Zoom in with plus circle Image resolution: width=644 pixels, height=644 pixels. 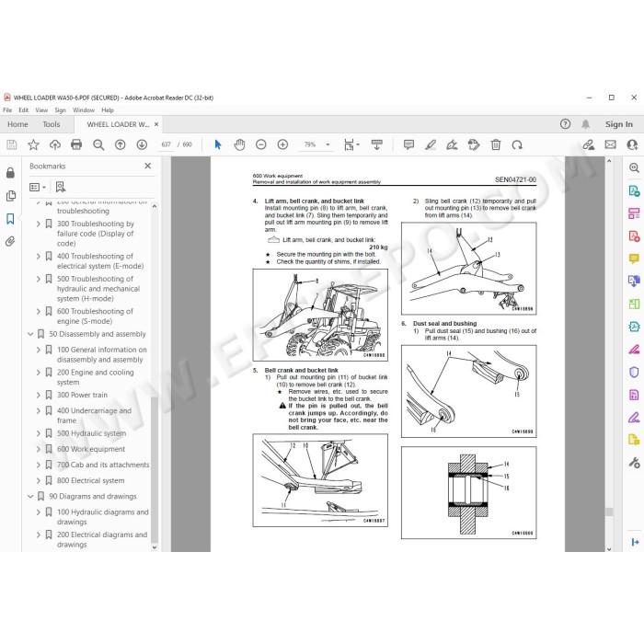[x=282, y=144]
